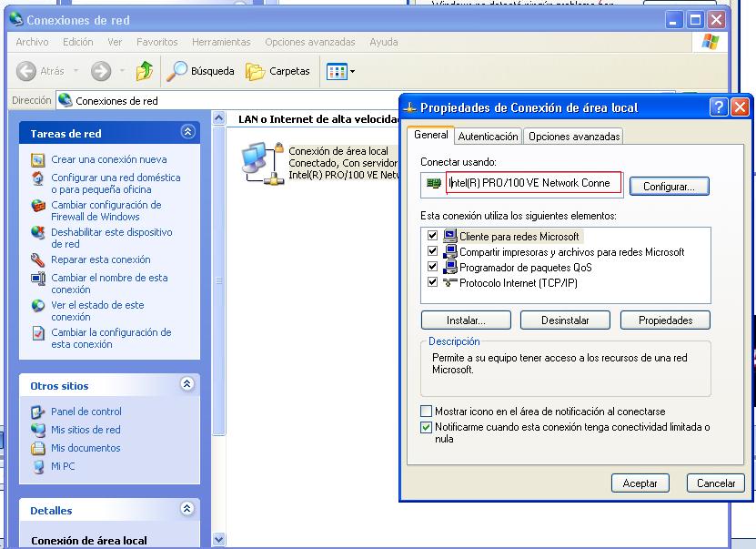Screen dimensions: 756x549
Task: Click the Crear una conexión nueva icon
Action: 38,159
